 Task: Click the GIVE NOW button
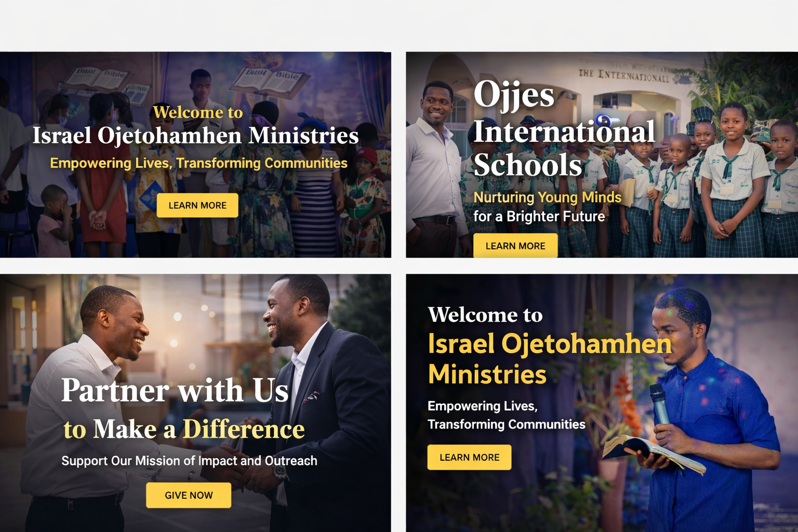tap(189, 495)
